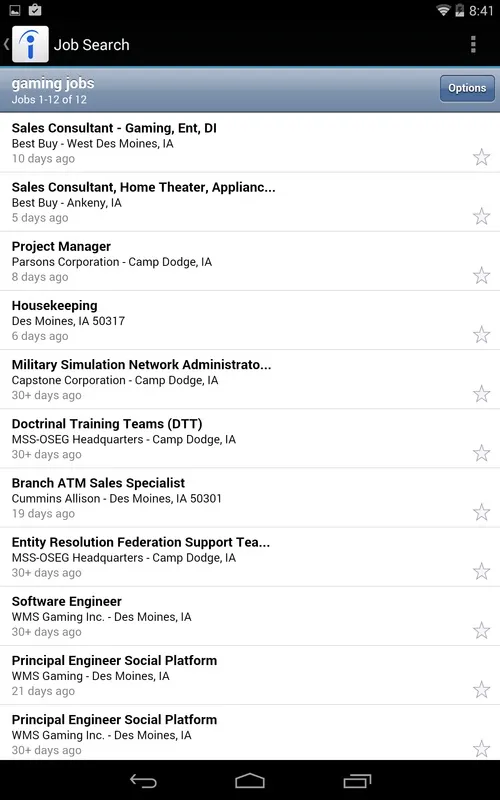
Task: Star the Doctrinal Training Teams job
Action: 481,453
